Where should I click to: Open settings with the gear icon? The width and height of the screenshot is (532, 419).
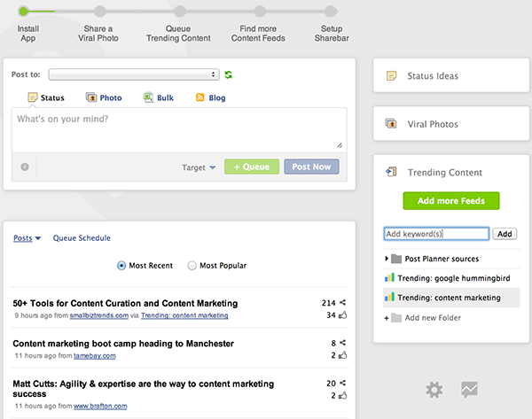click(x=434, y=390)
